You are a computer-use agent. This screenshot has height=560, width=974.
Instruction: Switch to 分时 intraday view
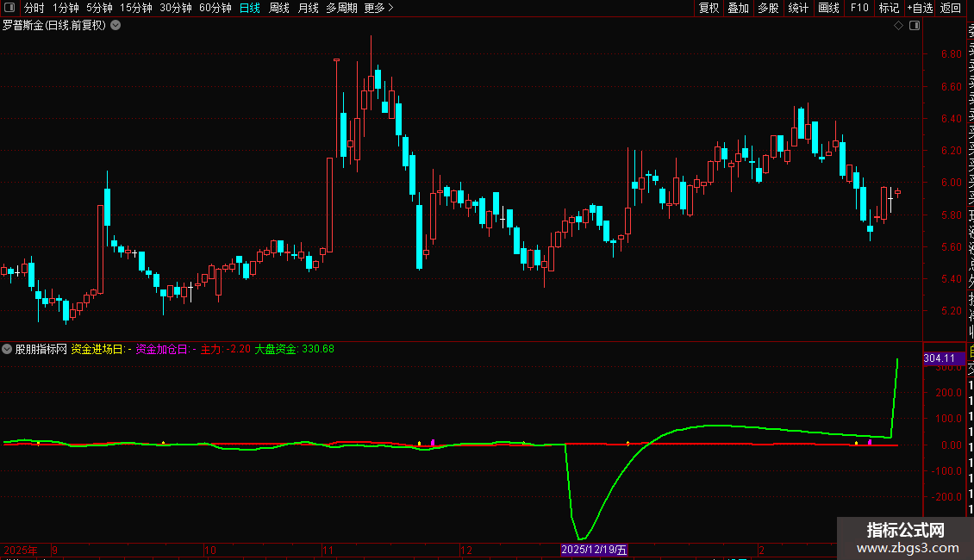(34, 8)
